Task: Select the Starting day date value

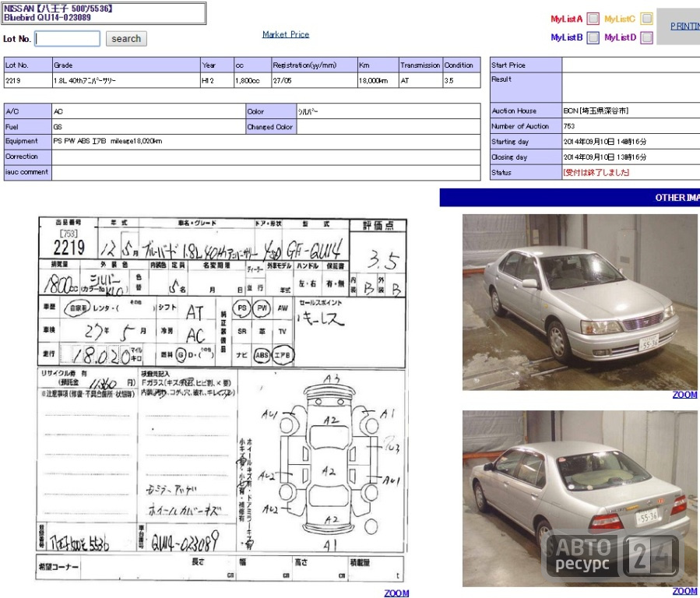Action: tap(604, 142)
